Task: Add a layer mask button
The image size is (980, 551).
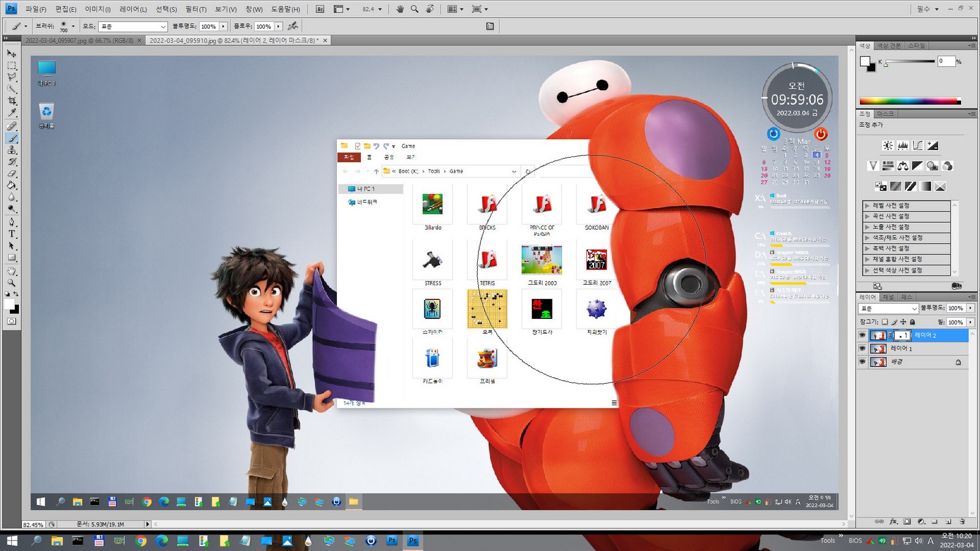Action: (x=907, y=522)
